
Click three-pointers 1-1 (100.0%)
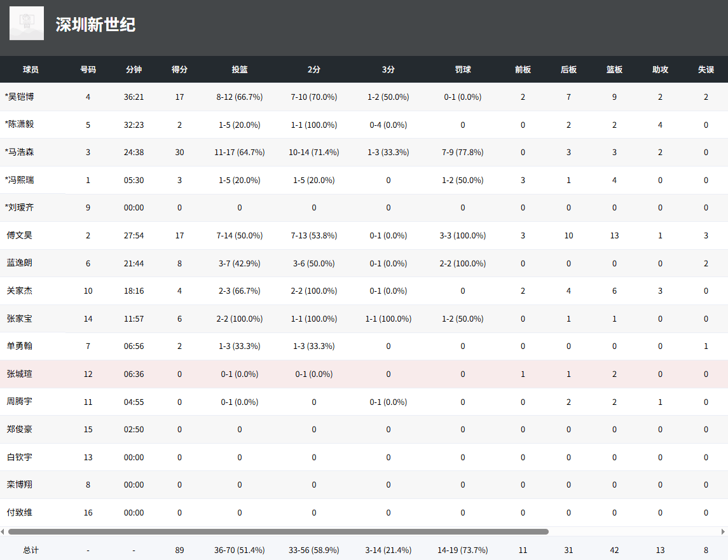(x=388, y=318)
